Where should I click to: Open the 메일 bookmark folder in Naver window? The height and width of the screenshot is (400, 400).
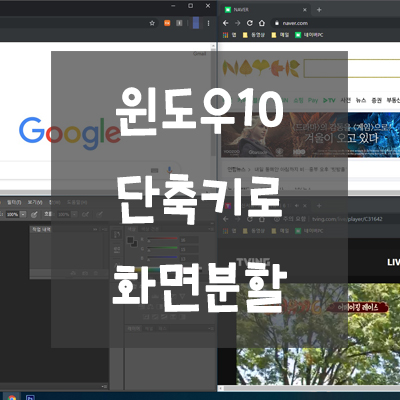(280, 35)
